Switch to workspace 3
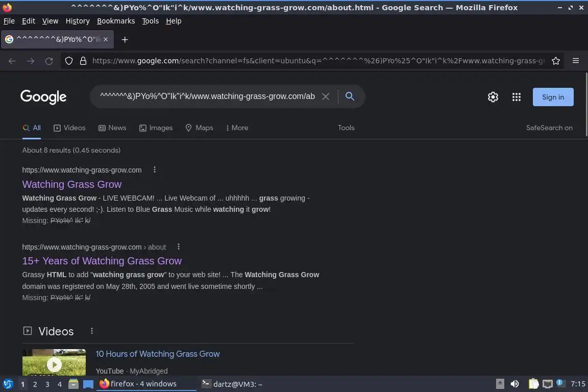 coord(47,384)
